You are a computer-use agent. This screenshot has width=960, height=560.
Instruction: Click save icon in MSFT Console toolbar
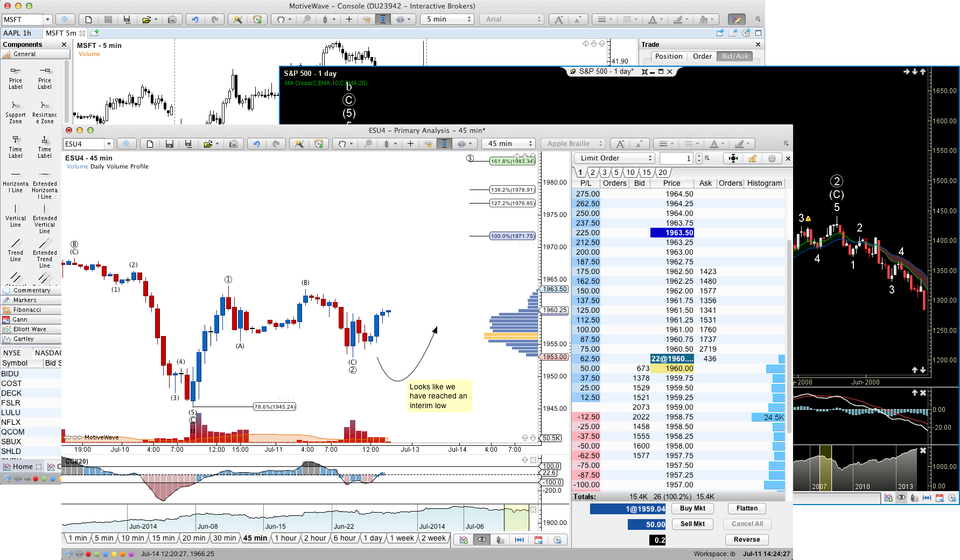(108, 19)
